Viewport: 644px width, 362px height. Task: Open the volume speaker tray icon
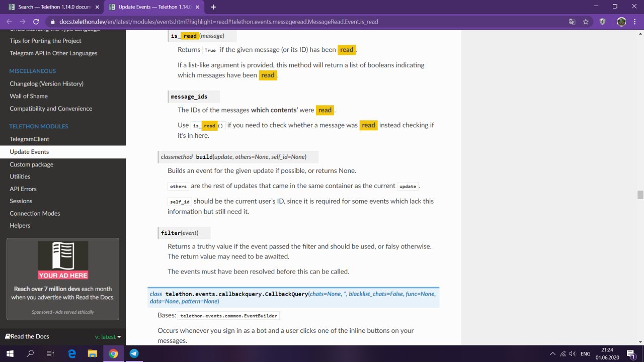tap(573, 354)
